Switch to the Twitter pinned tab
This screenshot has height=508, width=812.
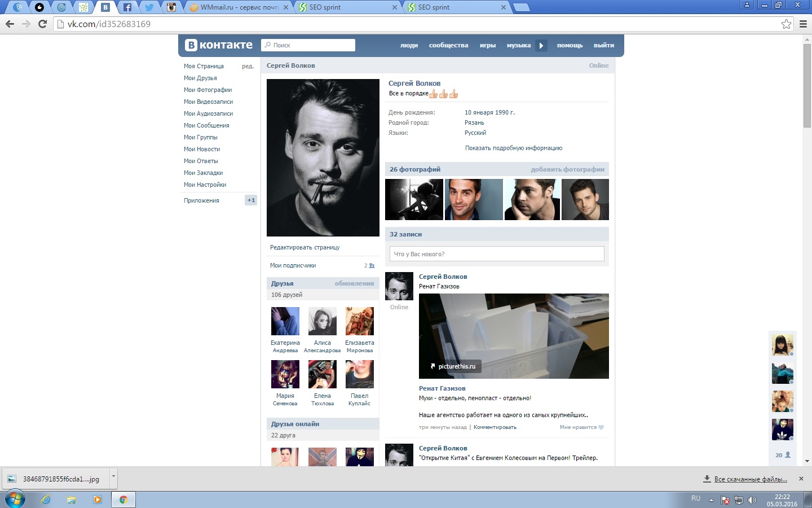tap(149, 7)
